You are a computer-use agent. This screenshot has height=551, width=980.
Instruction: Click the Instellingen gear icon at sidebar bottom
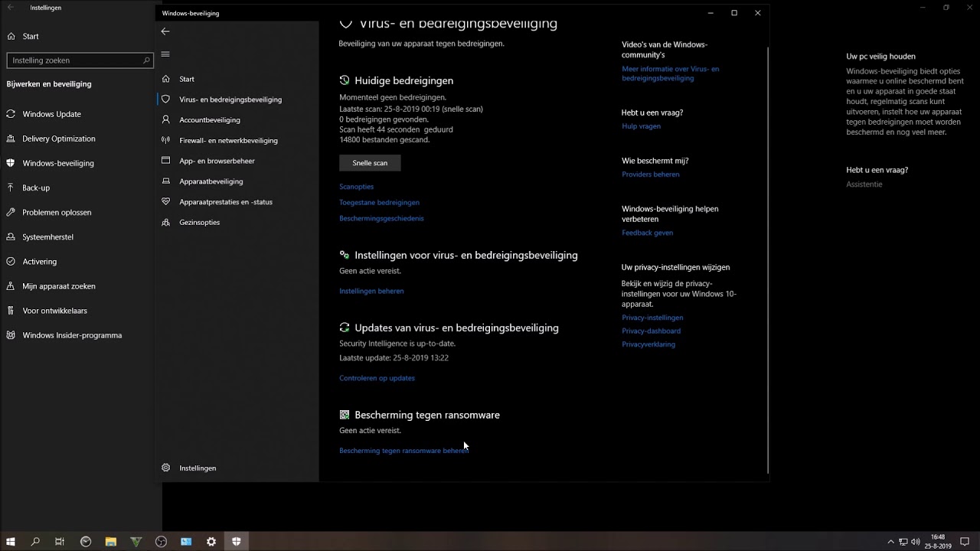coord(165,468)
